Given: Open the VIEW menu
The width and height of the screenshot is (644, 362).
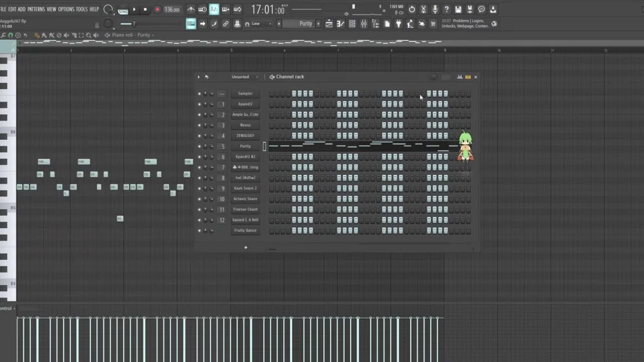Looking at the screenshot, I should pos(51,9).
